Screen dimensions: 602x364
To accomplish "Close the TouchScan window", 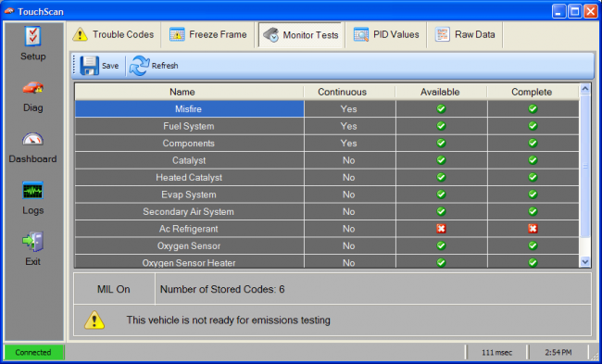I will pos(591,11).
